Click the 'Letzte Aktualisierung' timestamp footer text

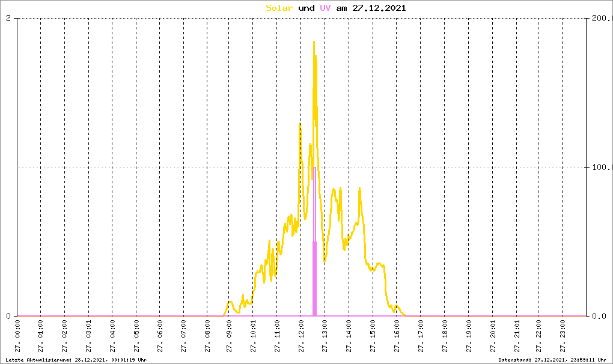pos(76,360)
